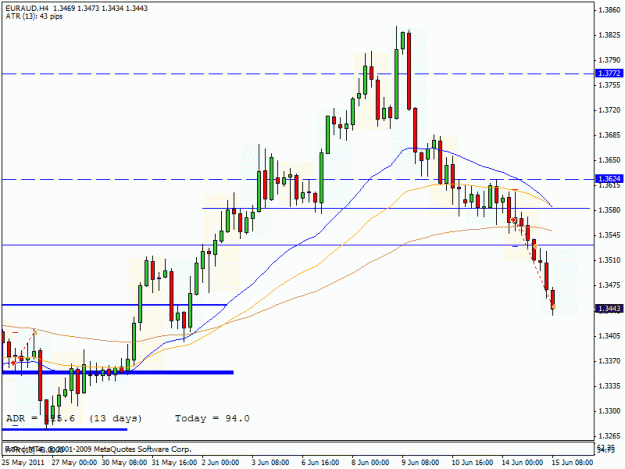This screenshot has width=625, height=469.
Task: Click the 1.3790 price axis label
Action: pyautogui.click(x=609, y=60)
